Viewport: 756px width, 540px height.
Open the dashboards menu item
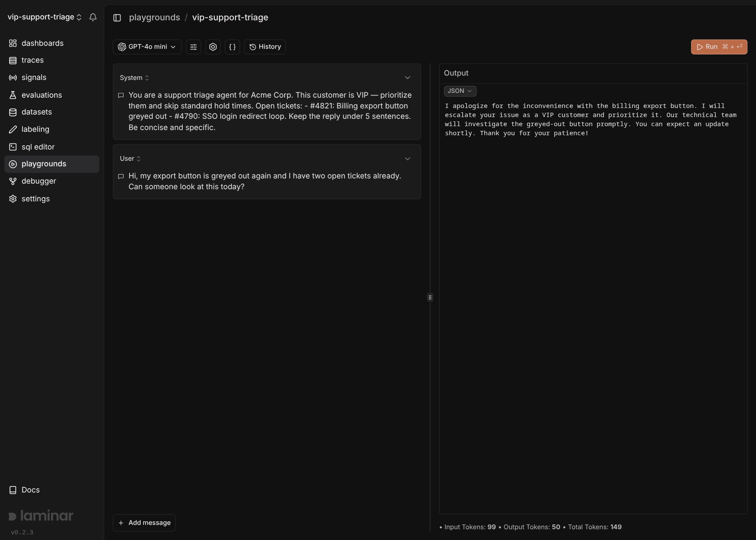click(x=52, y=43)
